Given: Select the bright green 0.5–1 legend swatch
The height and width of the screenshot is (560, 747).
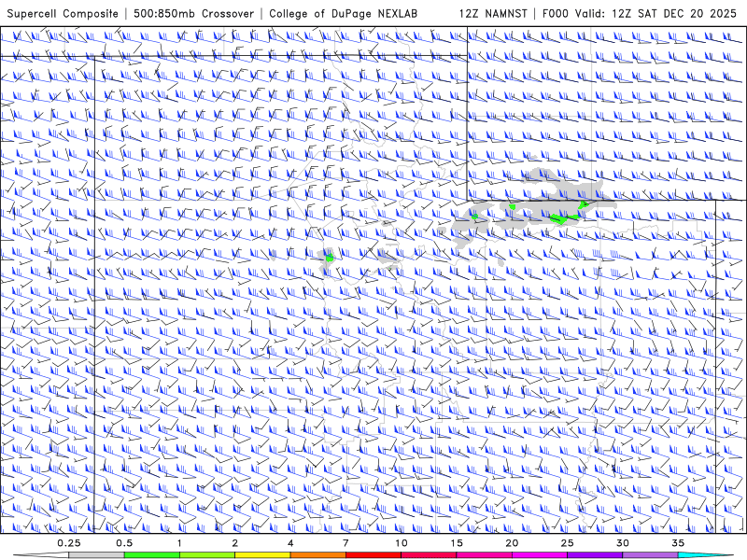Looking at the screenshot, I should pos(152,555).
